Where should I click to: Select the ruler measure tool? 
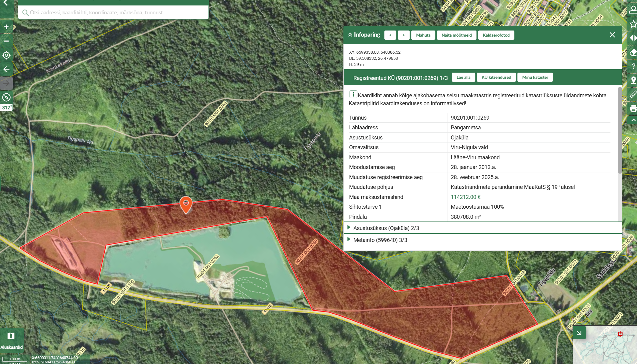click(633, 94)
